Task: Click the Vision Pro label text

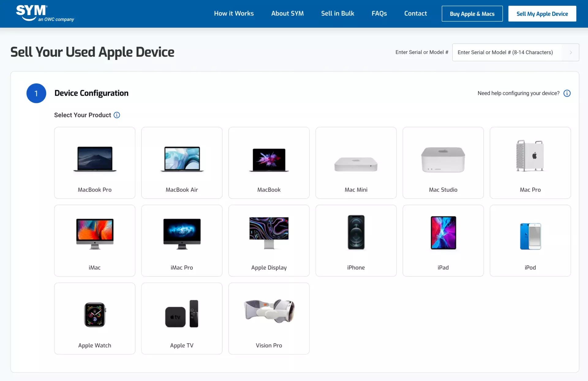Action: pos(269,345)
